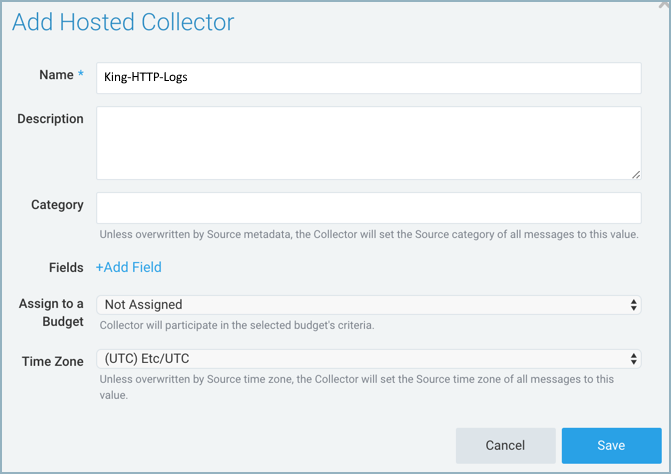The height and width of the screenshot is (474, 671).
Task: Click the Category label
Action: pyautogui.click(x=57, y=205)
